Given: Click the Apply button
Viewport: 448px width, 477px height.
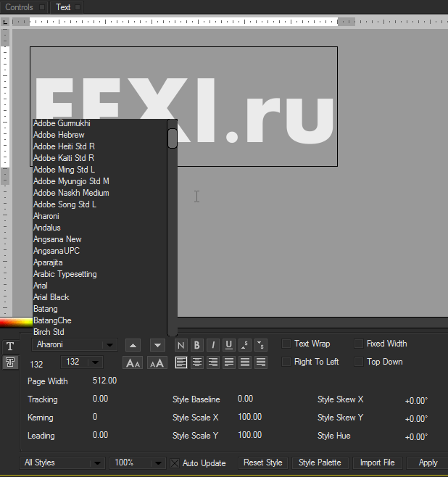Looking at the screenshot, I should [428, 463].
